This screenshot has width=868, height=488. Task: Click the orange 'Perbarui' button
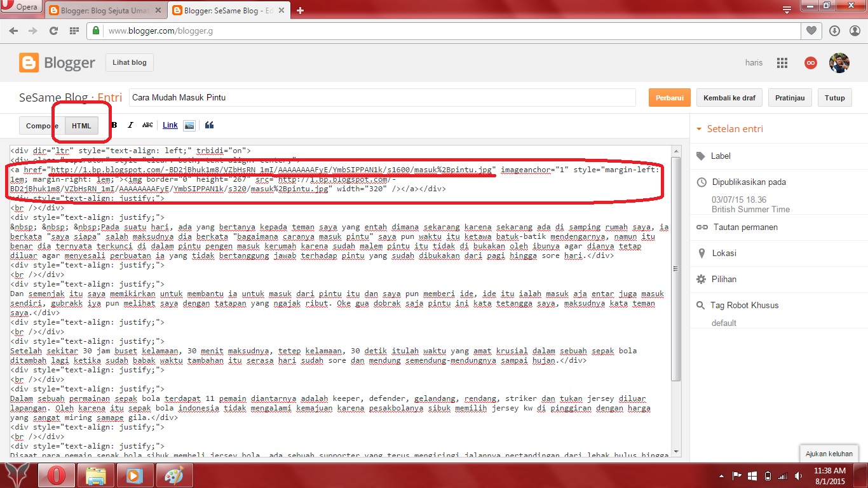[670, 98]
